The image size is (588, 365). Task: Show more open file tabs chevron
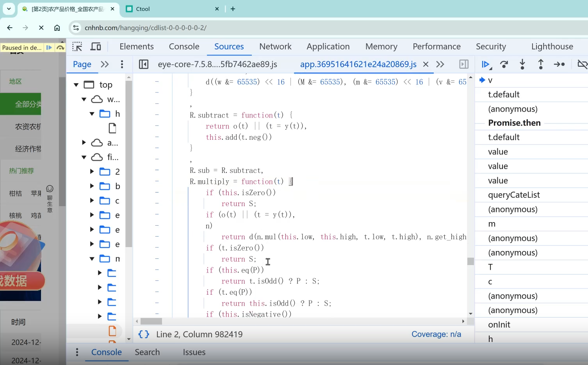click(440, 64)
